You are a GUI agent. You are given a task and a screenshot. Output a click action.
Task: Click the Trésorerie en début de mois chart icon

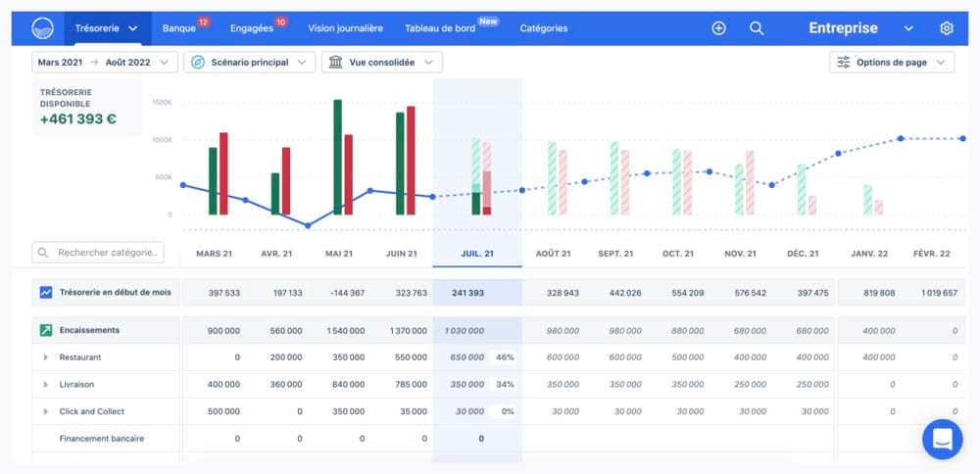[46, 292]
